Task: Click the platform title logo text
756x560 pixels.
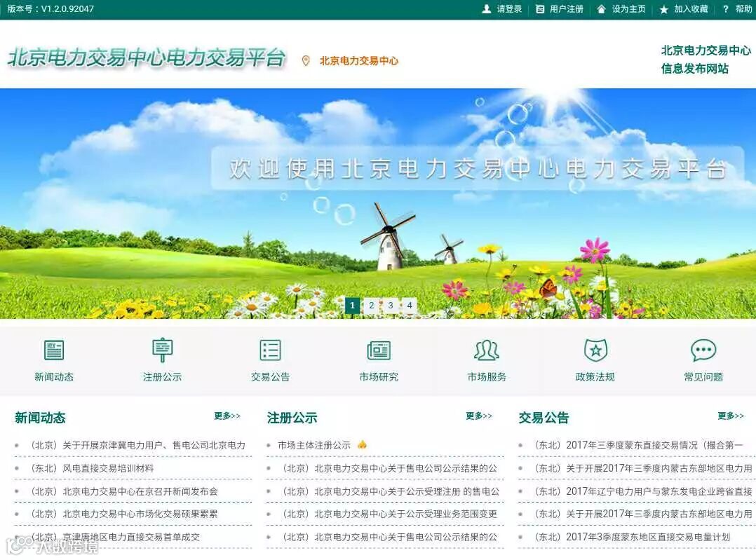Action: (x=147, y=58)
